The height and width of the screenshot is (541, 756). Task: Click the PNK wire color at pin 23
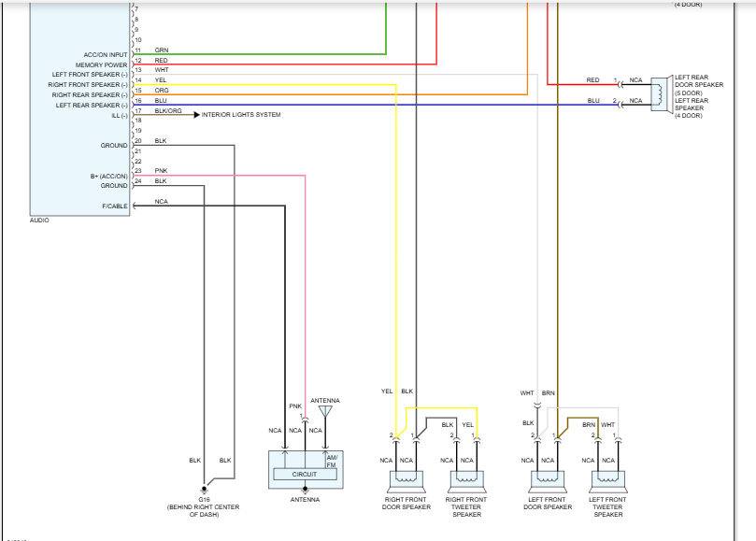[x=161, y=171]
